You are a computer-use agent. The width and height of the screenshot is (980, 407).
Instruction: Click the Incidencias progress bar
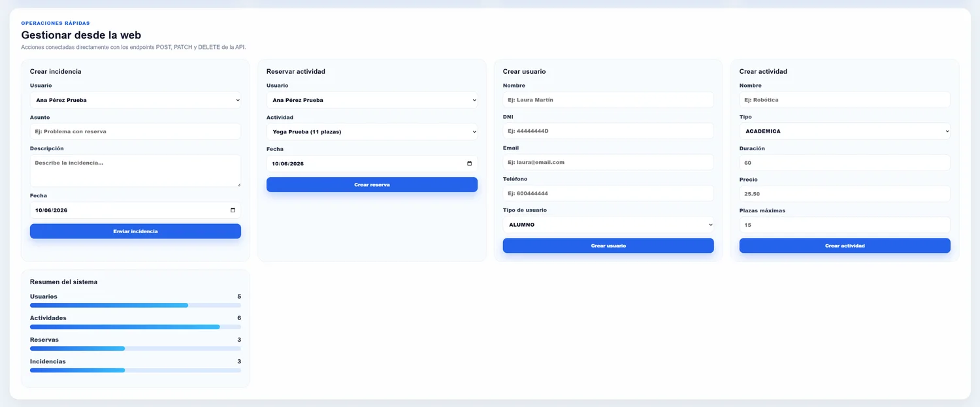(x=135, y=370)
